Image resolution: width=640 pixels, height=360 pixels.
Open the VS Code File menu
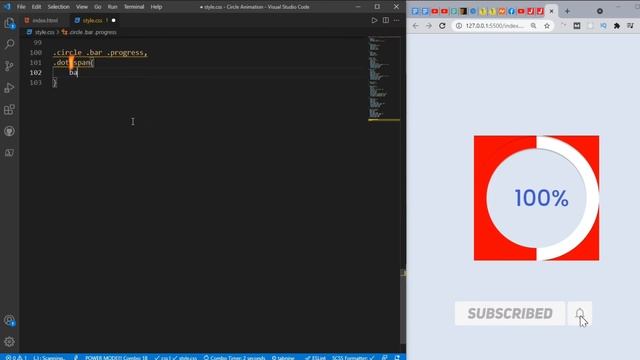click(x=21, y=7)
